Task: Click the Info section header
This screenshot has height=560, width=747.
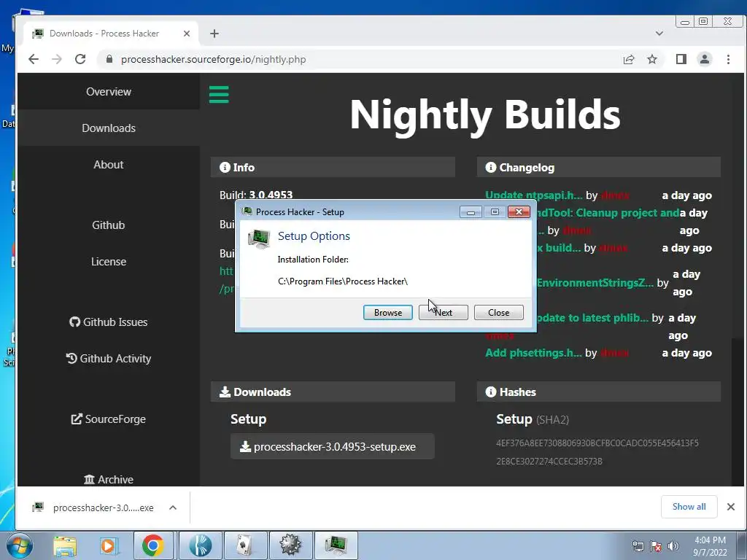Action: click(x=333, y=167)
